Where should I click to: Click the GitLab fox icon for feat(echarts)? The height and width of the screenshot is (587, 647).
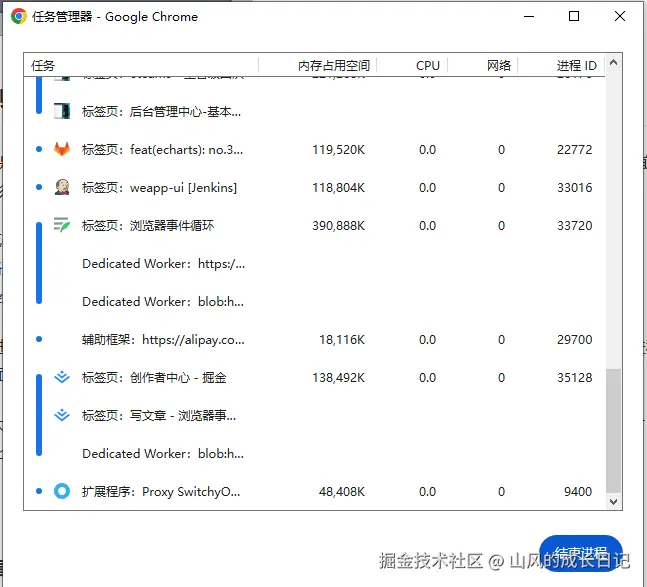62,149
